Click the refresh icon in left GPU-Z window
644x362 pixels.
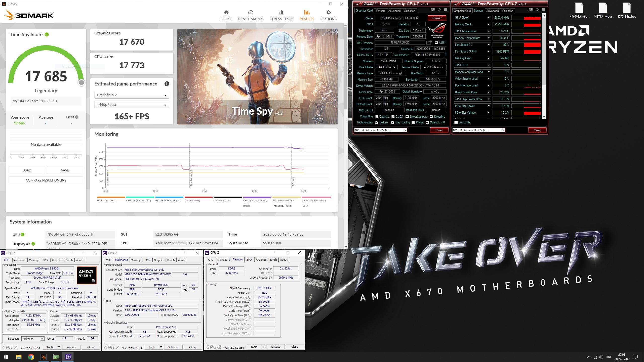[x=439, y=9]
